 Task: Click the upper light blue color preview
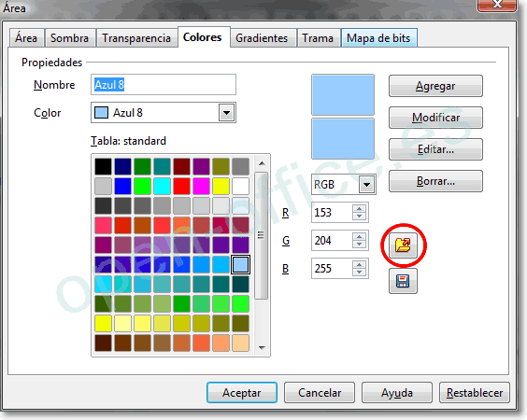pos(343,95)
